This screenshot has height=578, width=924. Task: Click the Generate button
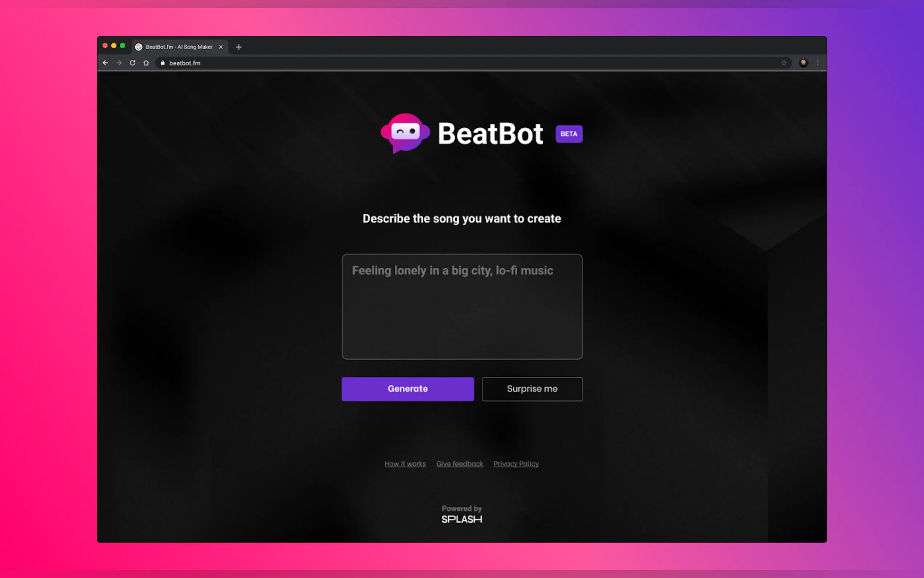[x=408, y=389]
